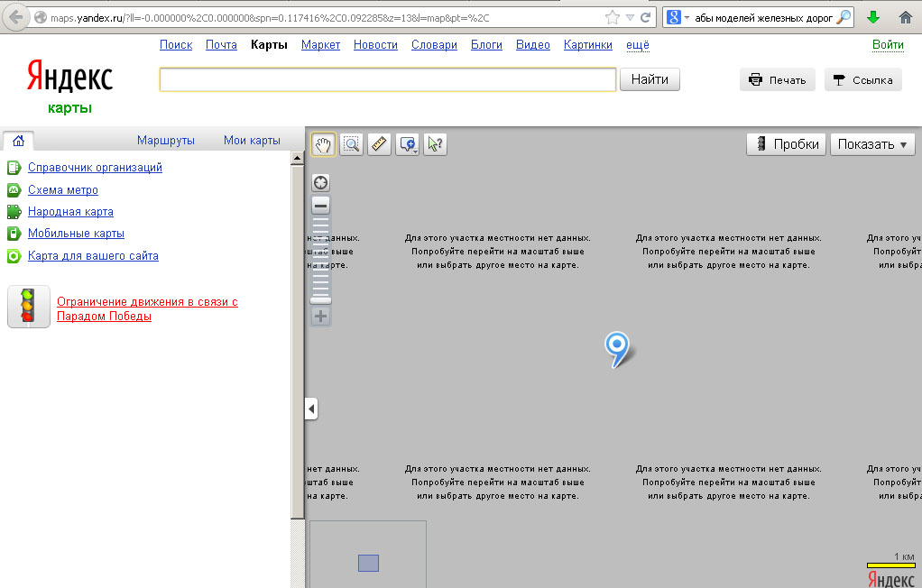This screenshot has height=588, width=922.
Task: Click the search magnifier in browser search box
Action: [844, 17]
